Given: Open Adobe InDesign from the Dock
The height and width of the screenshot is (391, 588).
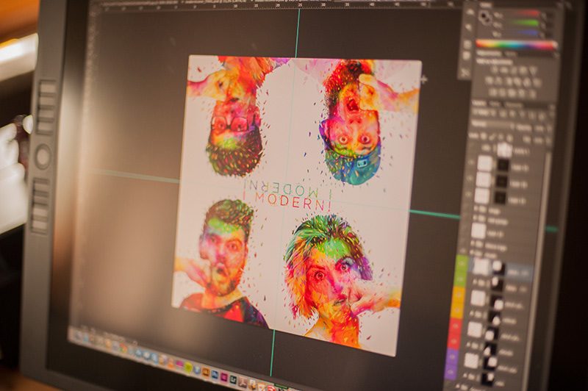Looking at the screenshot, I should pyautogui.click(x=224, y=377).
